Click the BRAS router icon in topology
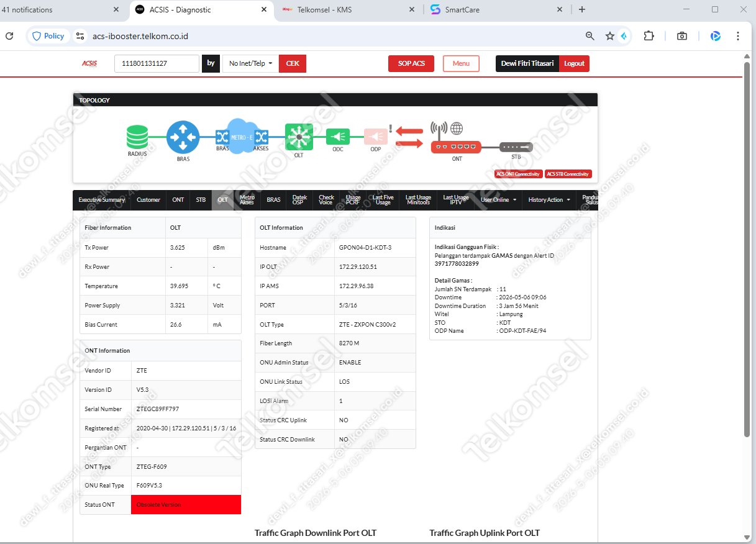 click(x=183, y=137)
